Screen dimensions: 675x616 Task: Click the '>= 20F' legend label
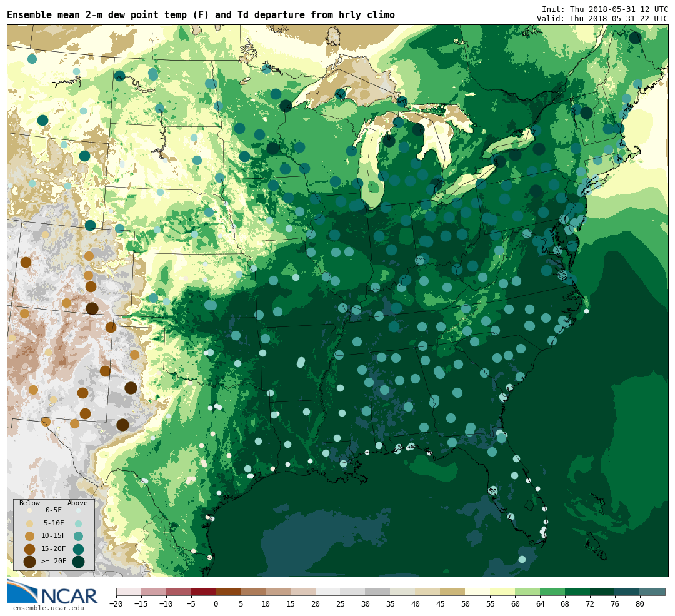click(x=54, y=561)
